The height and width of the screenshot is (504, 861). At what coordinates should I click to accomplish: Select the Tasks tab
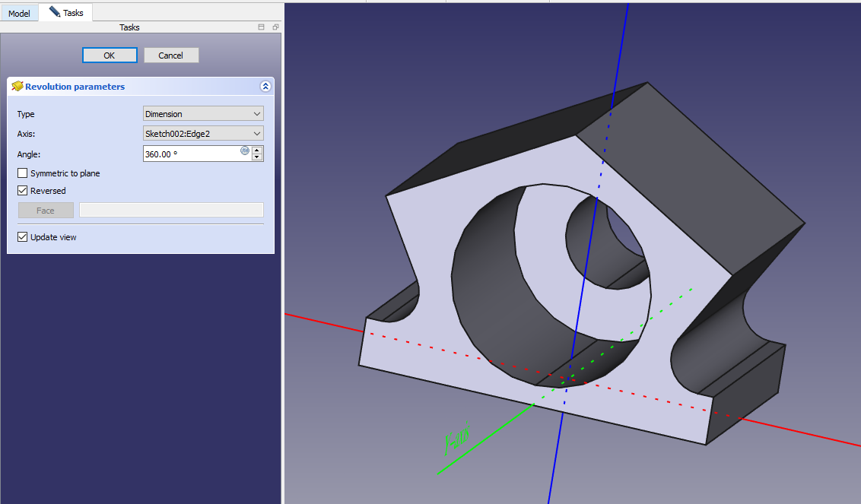point(73,13)
